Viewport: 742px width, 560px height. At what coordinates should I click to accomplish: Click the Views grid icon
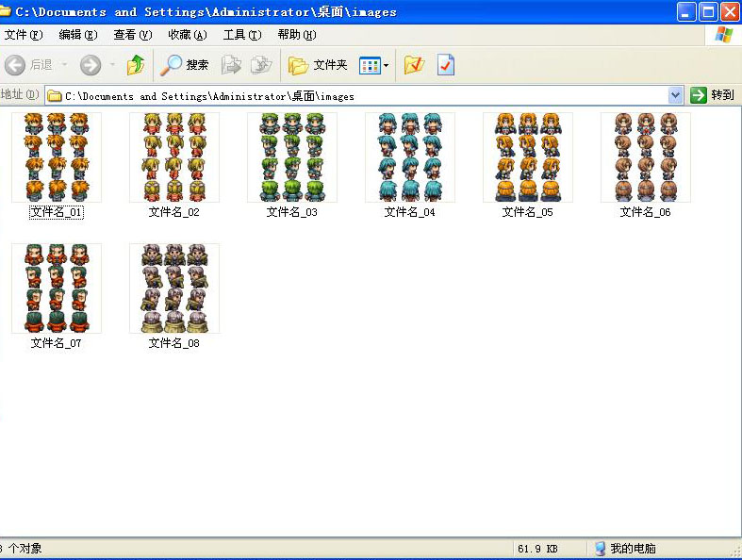(x=370, y=65)
